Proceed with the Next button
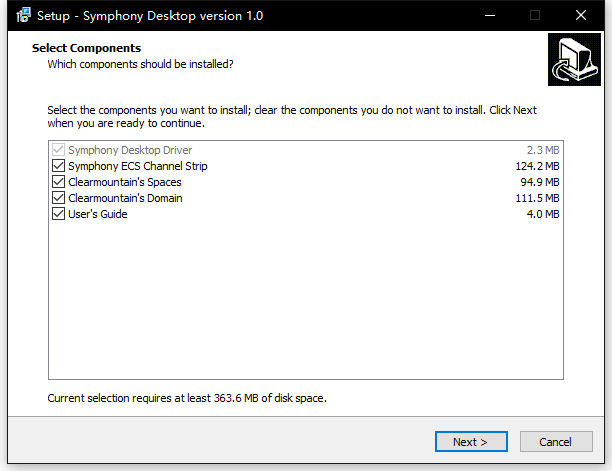 471,442
